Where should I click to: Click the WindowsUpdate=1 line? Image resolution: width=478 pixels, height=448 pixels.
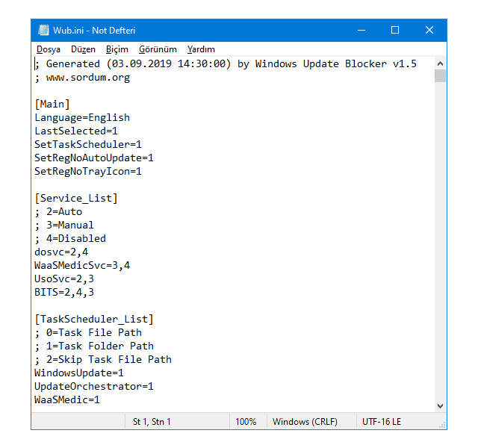pos(79,373)
